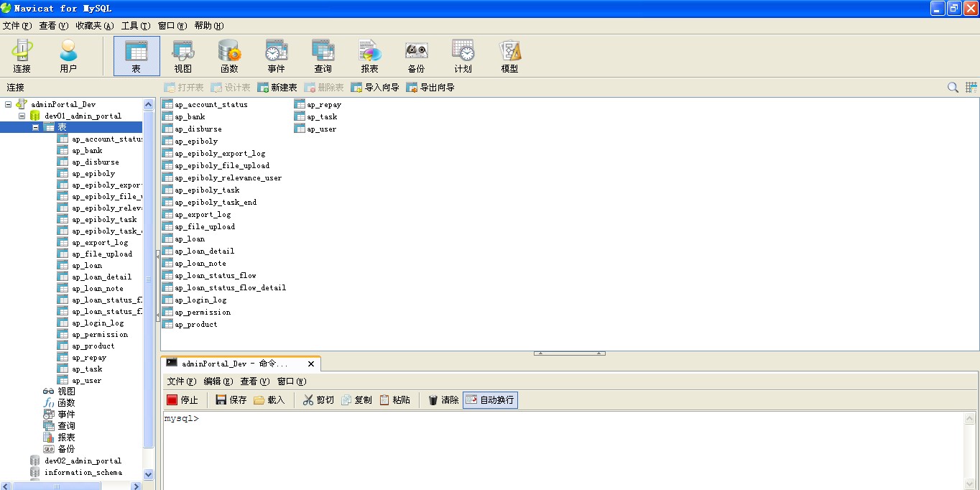Select ap_loan_status_flow_detail in object list
This screenshot has width=980, height=490.
click(231, 287)
